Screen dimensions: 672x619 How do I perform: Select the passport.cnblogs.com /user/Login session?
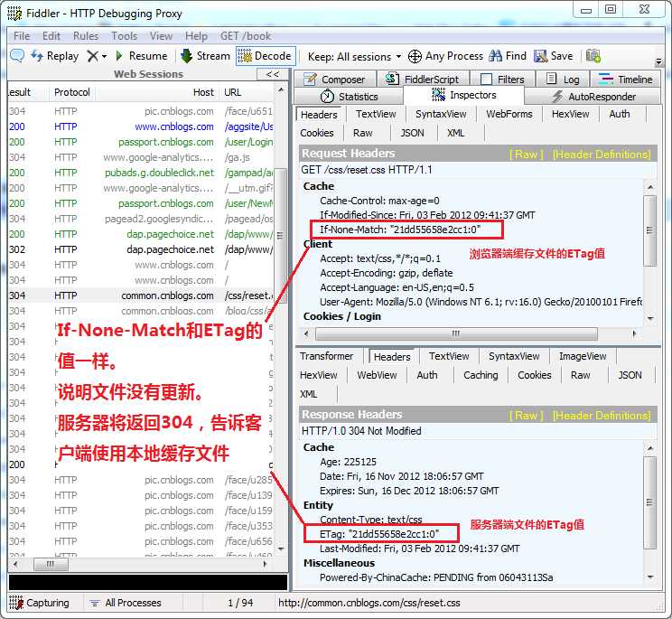141,142
